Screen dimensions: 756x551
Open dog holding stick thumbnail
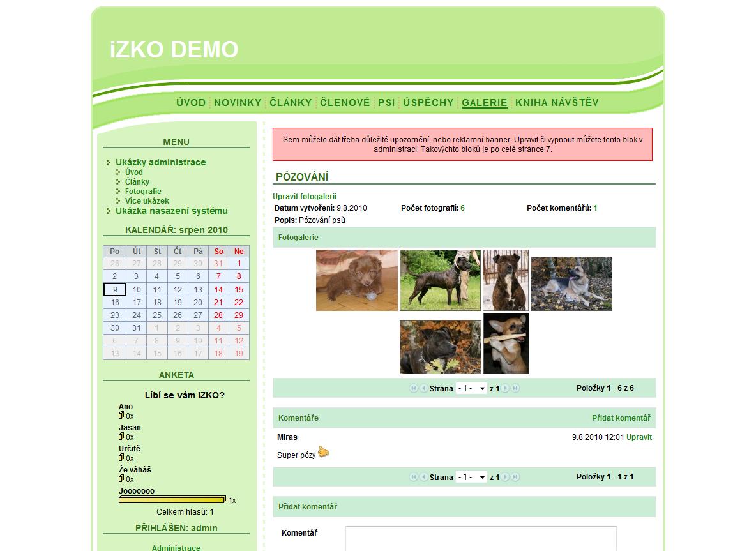coord(506,343)
